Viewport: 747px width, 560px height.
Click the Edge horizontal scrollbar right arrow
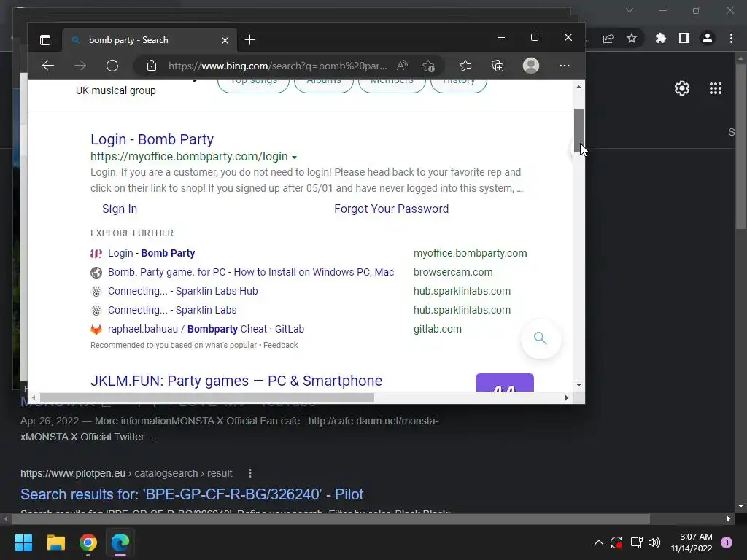click(x=566, y=397)
